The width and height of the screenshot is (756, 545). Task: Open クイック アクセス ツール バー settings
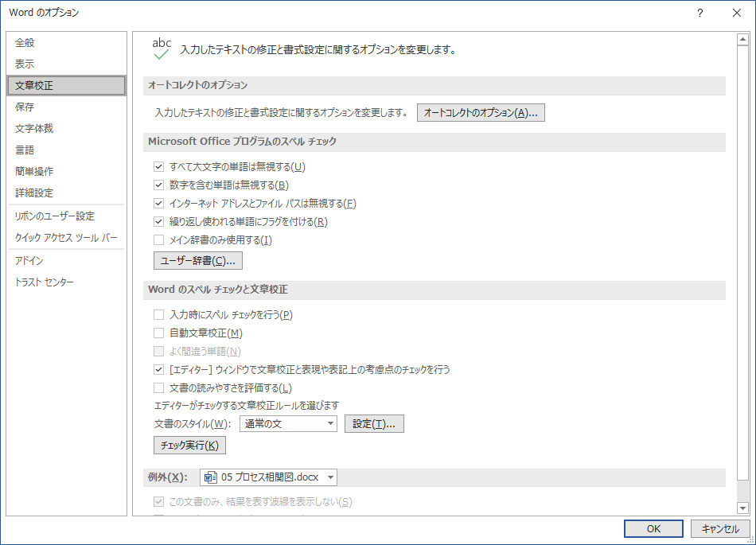coord(67,237)
